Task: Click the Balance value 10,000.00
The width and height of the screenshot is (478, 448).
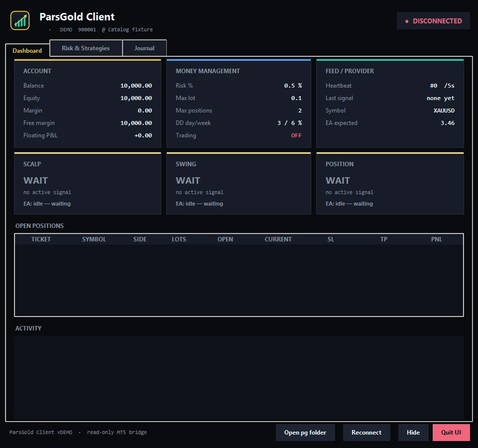Action: point(136,86)
